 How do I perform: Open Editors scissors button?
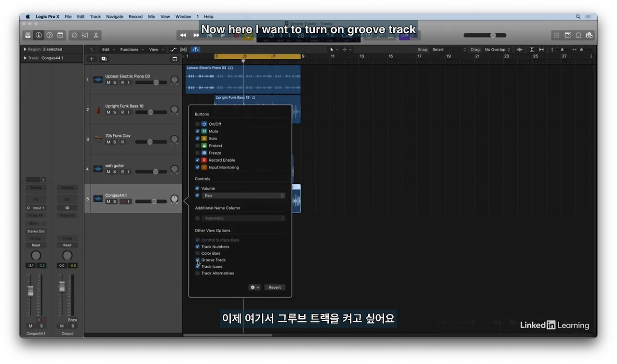(x=96, y=35)
